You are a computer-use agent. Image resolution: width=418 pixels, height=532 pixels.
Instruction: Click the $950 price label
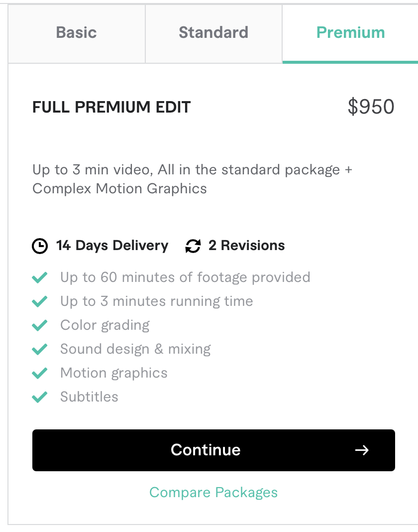click(371, 107)
